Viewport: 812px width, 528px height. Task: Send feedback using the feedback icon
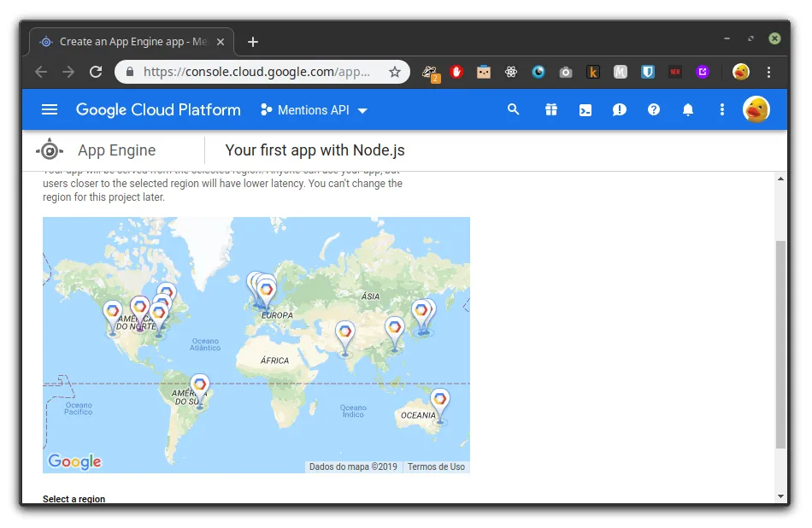click(x=619, y=109)
